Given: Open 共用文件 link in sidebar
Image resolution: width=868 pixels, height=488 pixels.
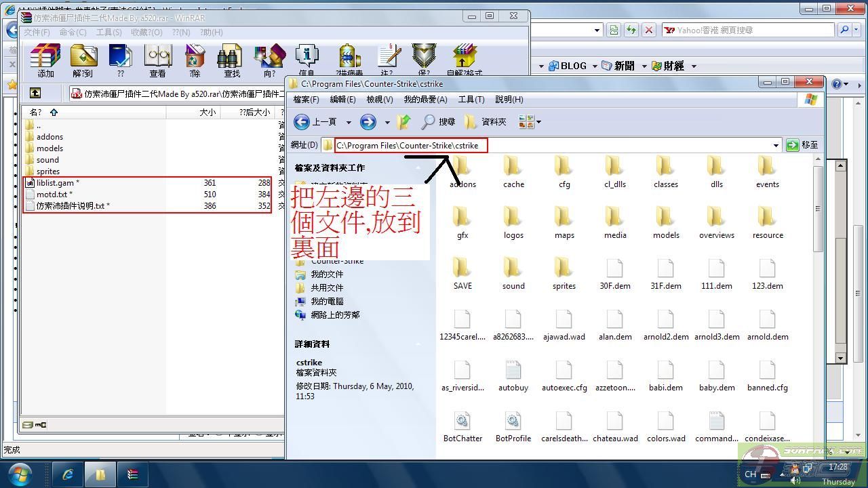Looking at the screenshot, I should click(327, 288).
